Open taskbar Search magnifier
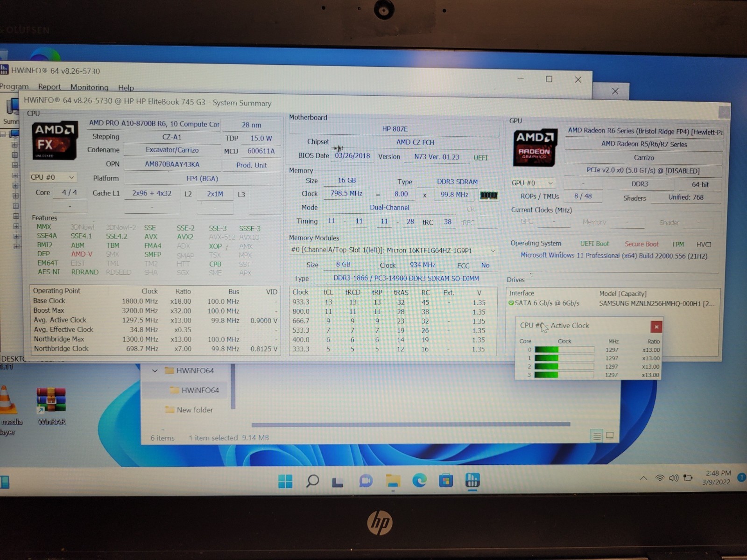 point(312,481)
